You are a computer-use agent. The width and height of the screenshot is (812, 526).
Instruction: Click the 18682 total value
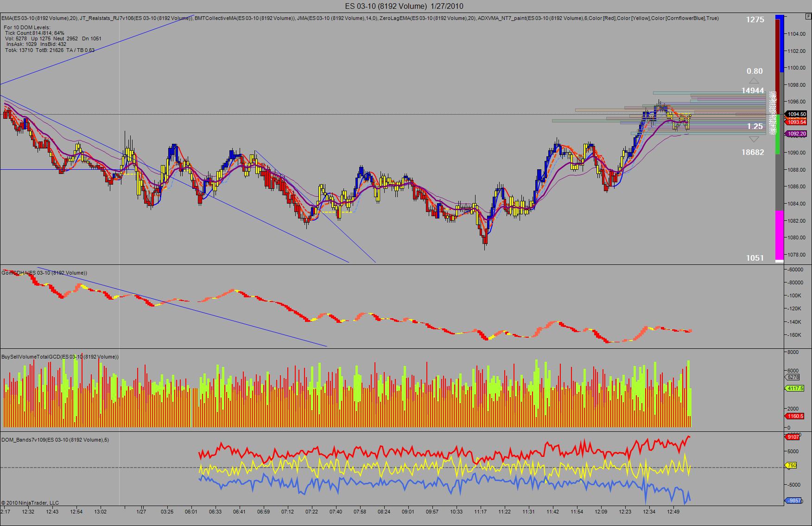click(753, 152)
